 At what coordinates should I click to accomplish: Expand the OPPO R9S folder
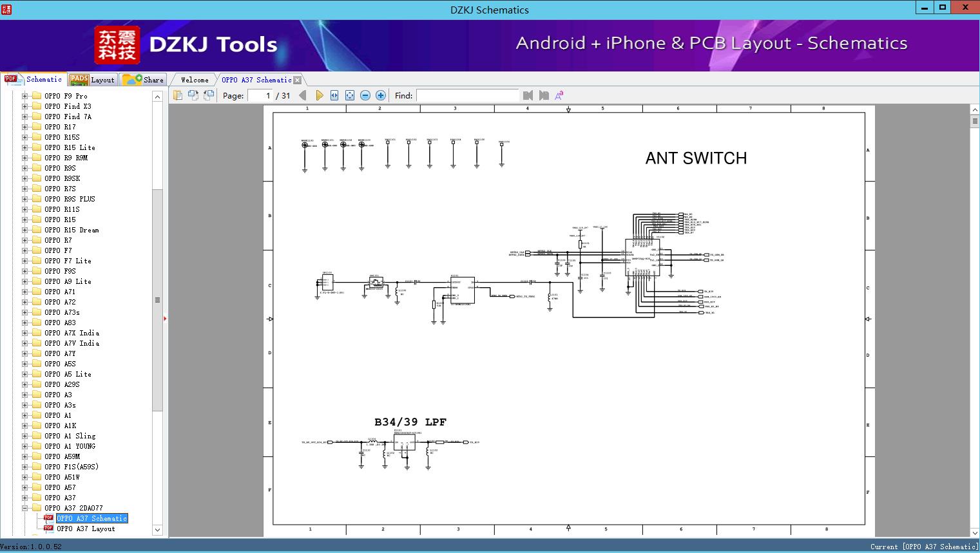(24, 168)
